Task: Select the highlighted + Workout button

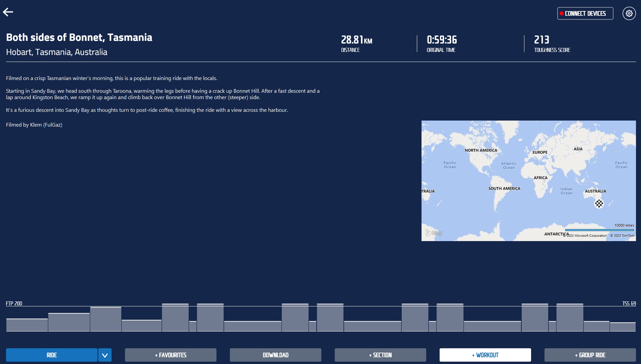Action: click(485, 355)
